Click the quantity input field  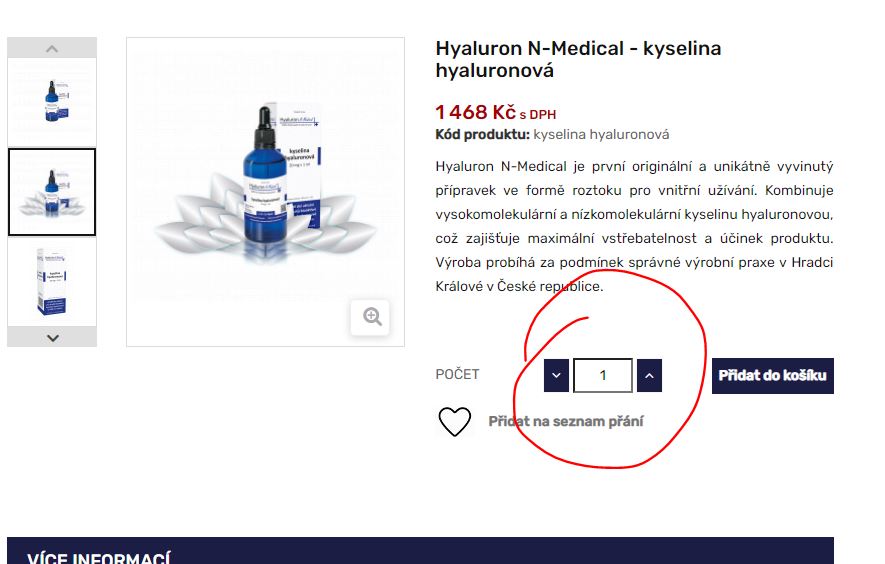click(x=603, y=375)
